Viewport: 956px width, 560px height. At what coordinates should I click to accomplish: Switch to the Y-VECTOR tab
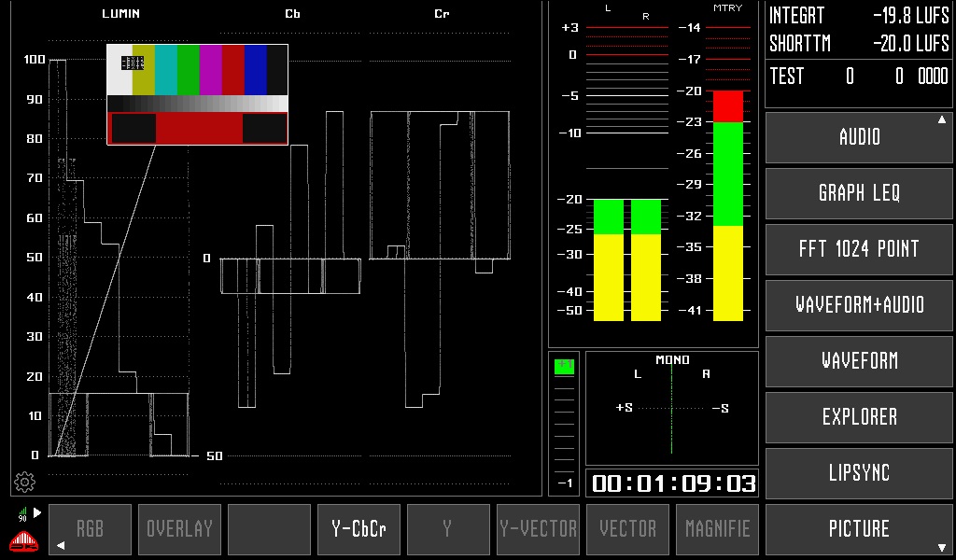coord(538,529)
